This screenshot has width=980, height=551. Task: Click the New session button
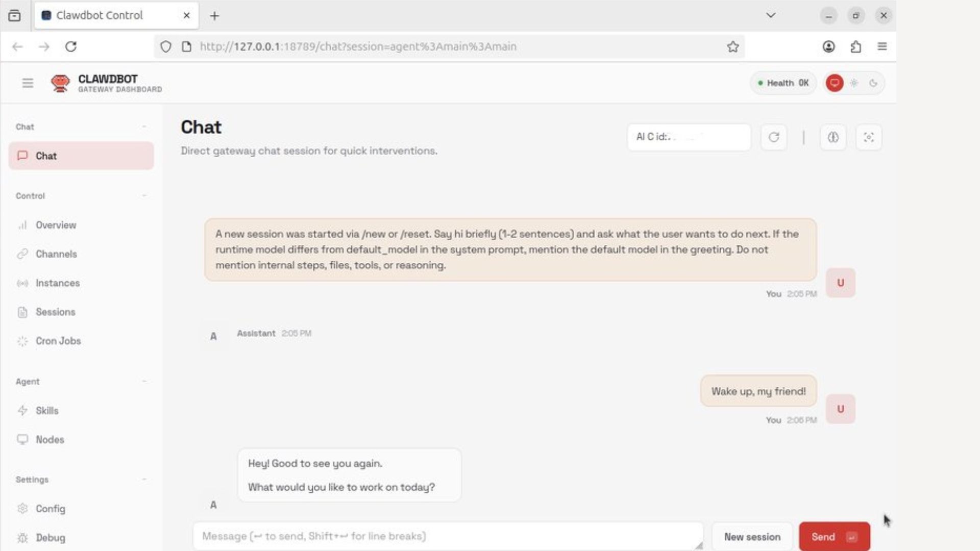[752, 537]
